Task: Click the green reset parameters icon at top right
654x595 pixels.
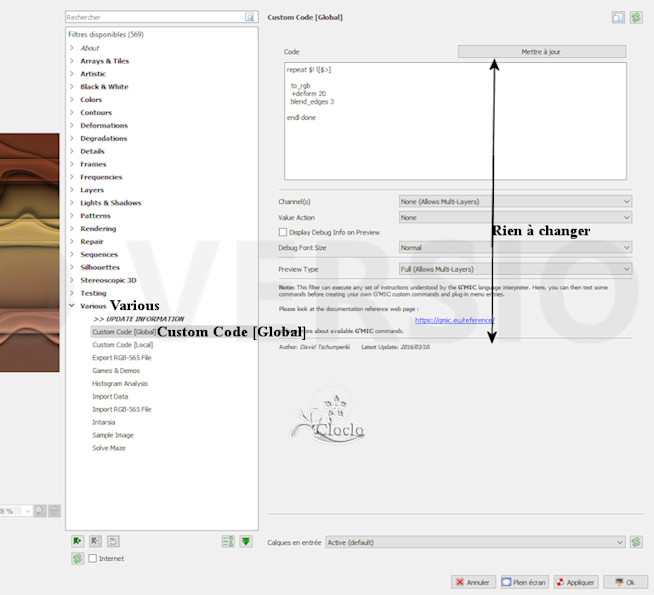Action: tap(636, 17)
